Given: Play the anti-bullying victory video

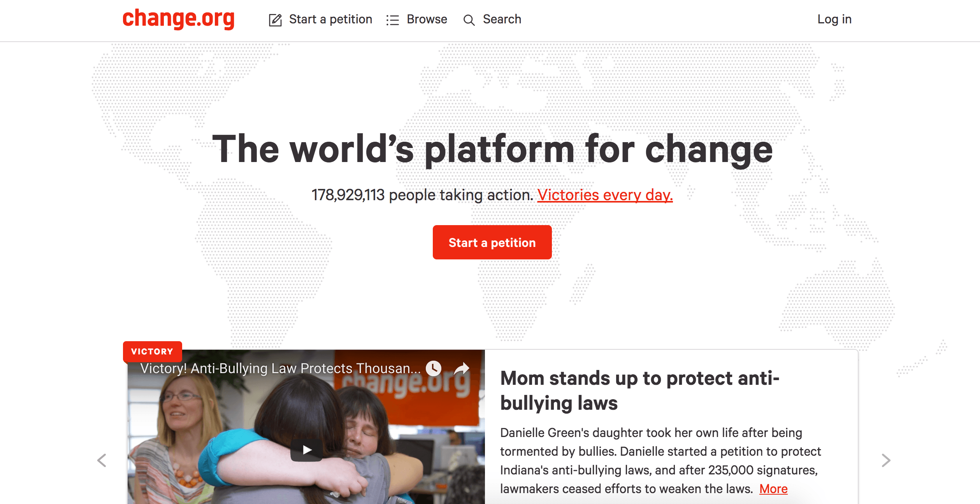Looking at the screenshot, I should tap(307, 450).
